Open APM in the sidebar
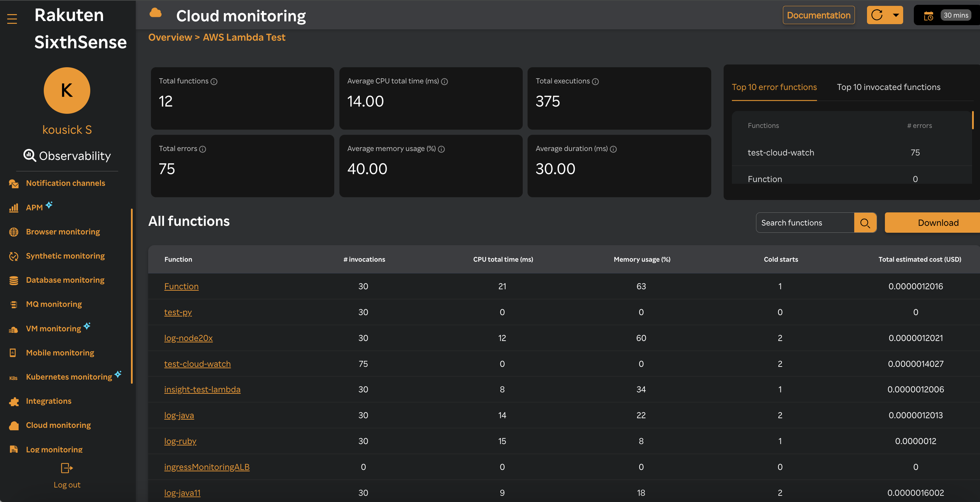Screen dimensions: 980x502 [34, 208]
